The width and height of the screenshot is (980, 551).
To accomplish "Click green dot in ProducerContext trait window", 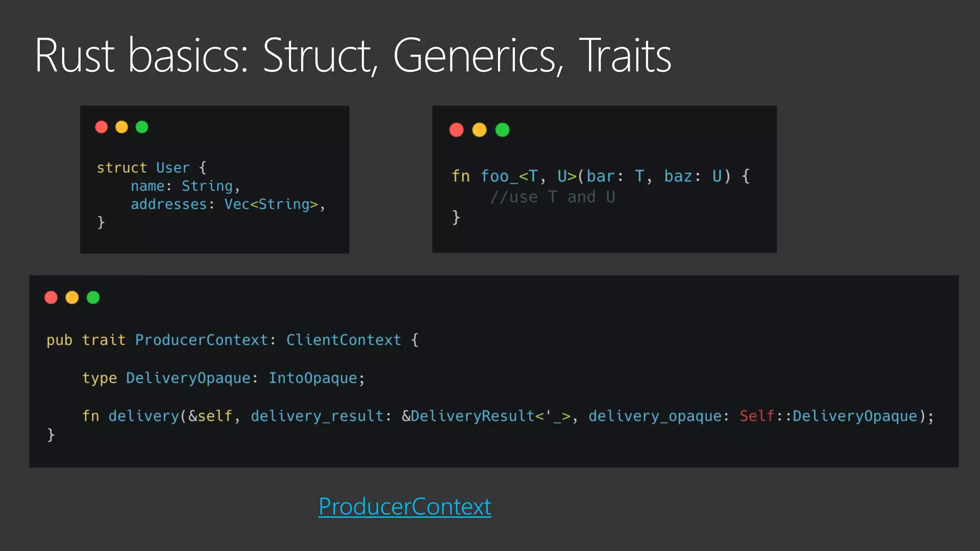I will (x=93, y=298).
